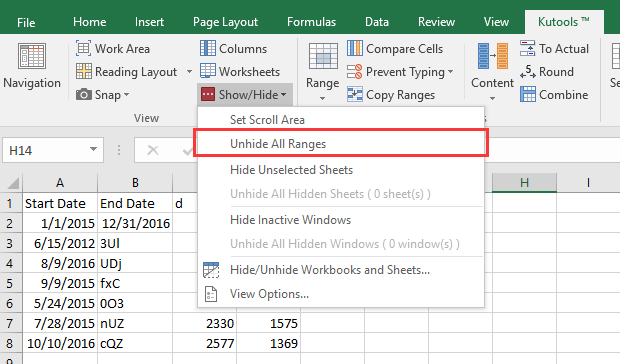Click the Combine icon
This screenshot has width=620, height=364.
click(x=527, y=94)
